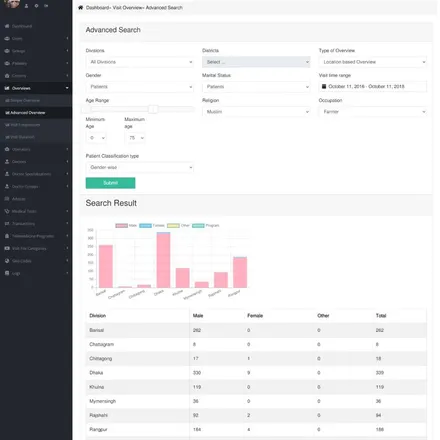
Task: Click the Age Range slider minimum handle
Action: pyautogui.click(x=86, y=109)
